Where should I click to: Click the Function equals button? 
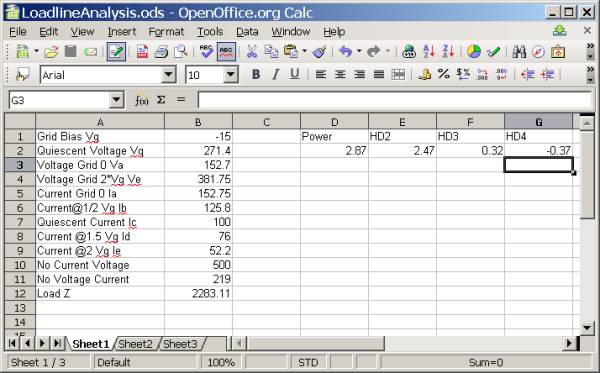pyautogui.click(x=181, y=100)
